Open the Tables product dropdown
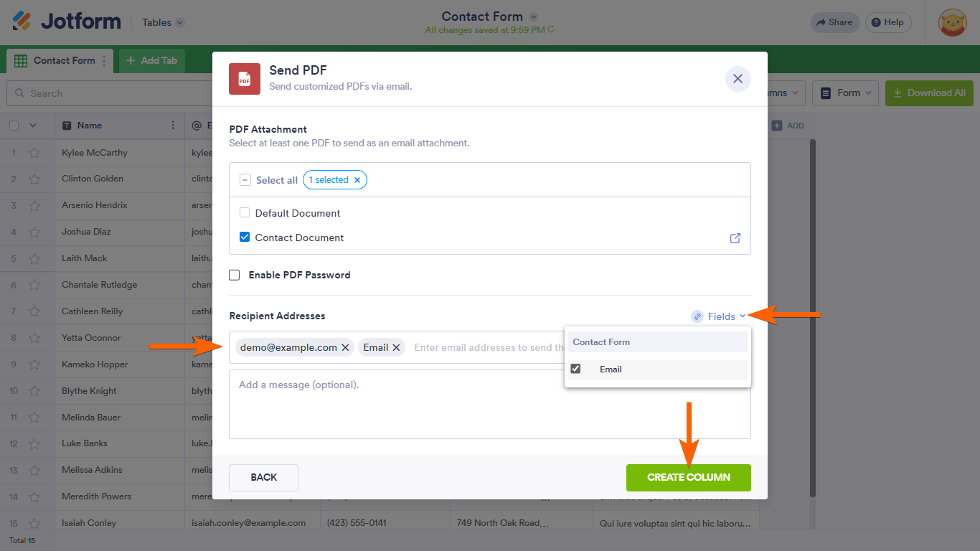Screen dimensions: 980x551 163,22
